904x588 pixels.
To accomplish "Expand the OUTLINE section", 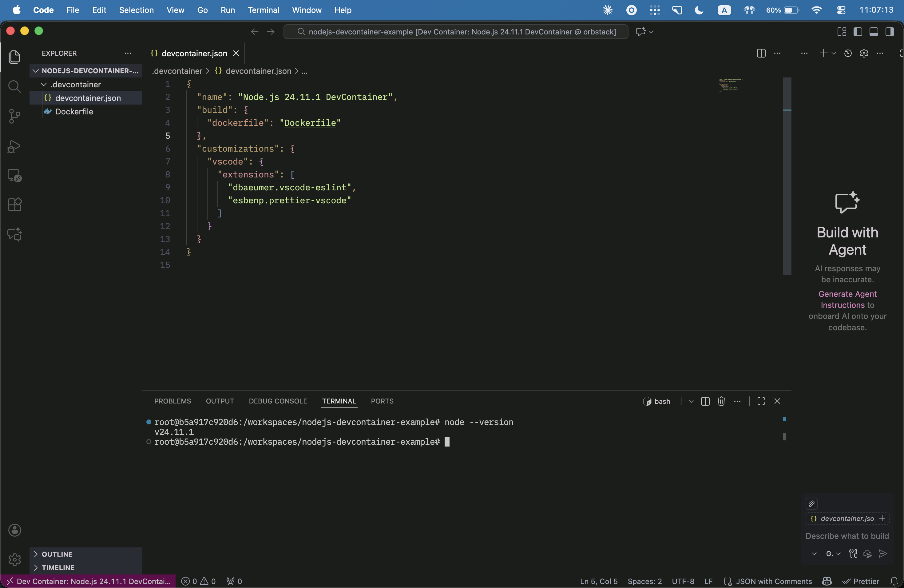I will (57, 554).
